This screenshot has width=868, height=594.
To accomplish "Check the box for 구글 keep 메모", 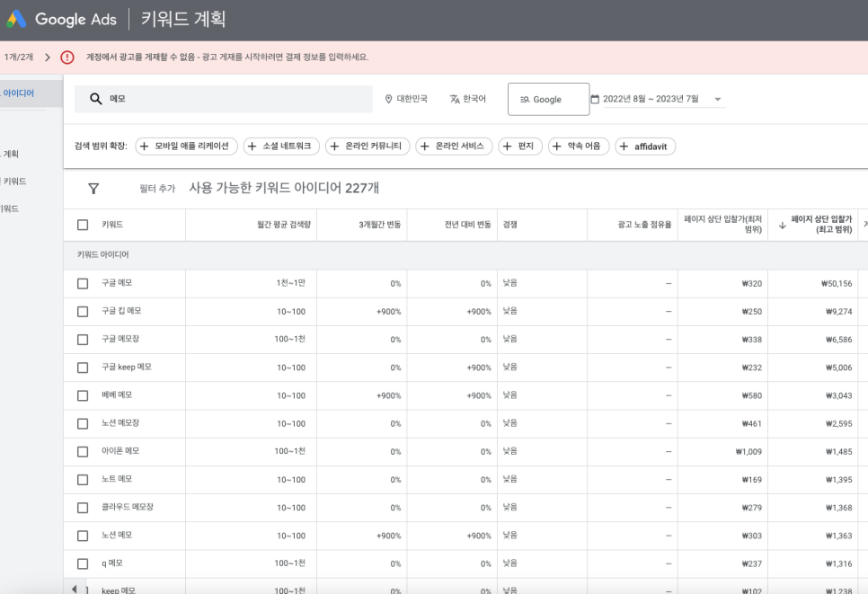I will tap(83, 368).
